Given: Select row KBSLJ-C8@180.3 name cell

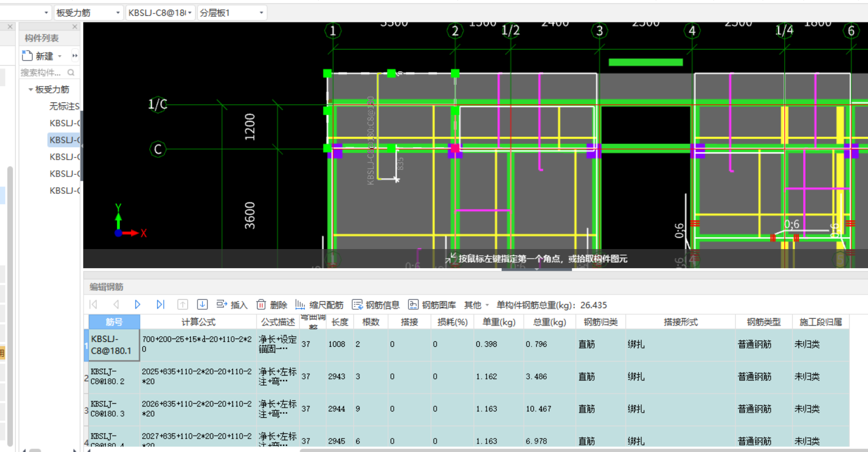Looking at the screenshot, I should [x=114, y=409].
